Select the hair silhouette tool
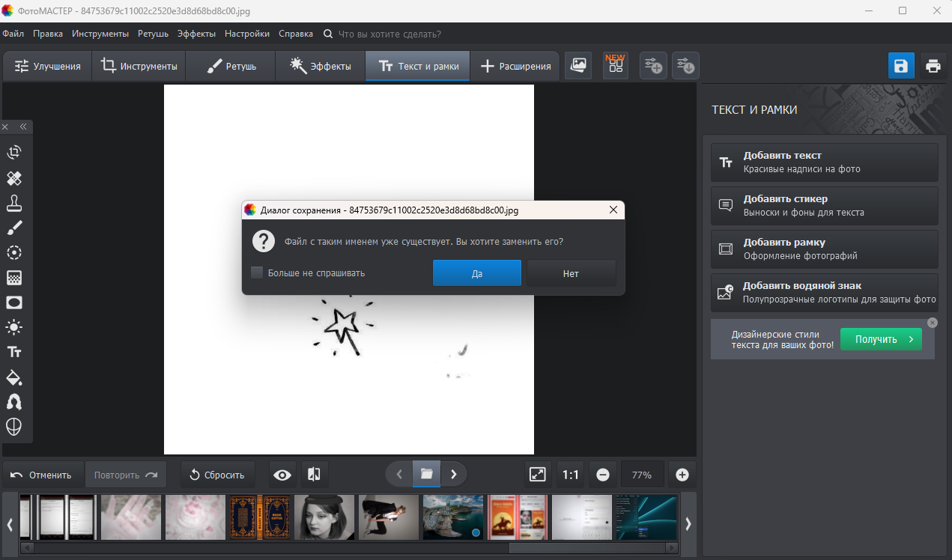Image resolution: width=952 pixels, height=560 pixels. (x=14, y=402)
